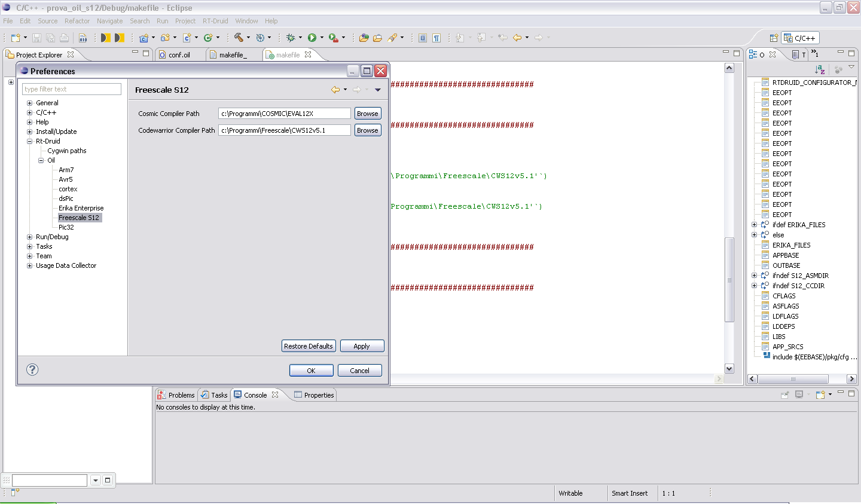Close the makefile editor tab
Screen dimensions: 861x504
pyautogui.click(x=308, y=54)
